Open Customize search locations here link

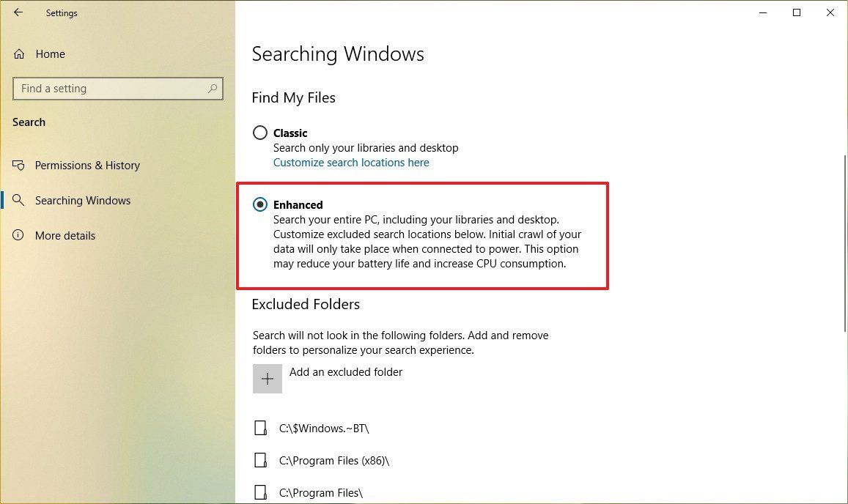coord(351,162)
